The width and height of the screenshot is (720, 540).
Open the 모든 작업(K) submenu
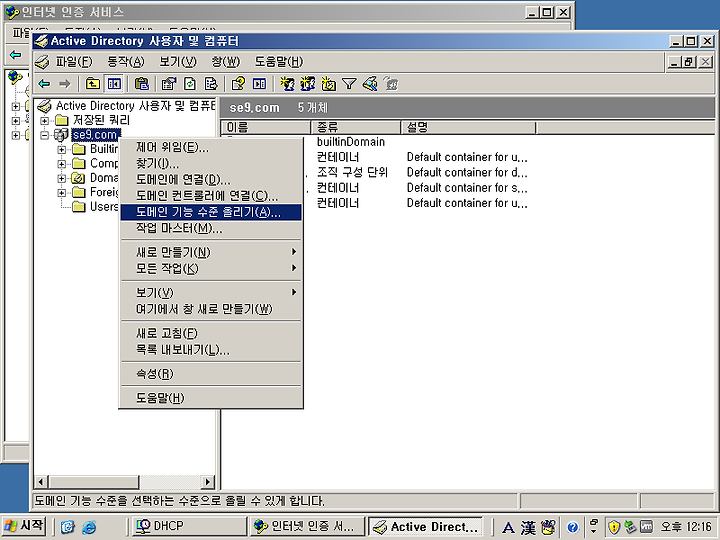(211, 268)
